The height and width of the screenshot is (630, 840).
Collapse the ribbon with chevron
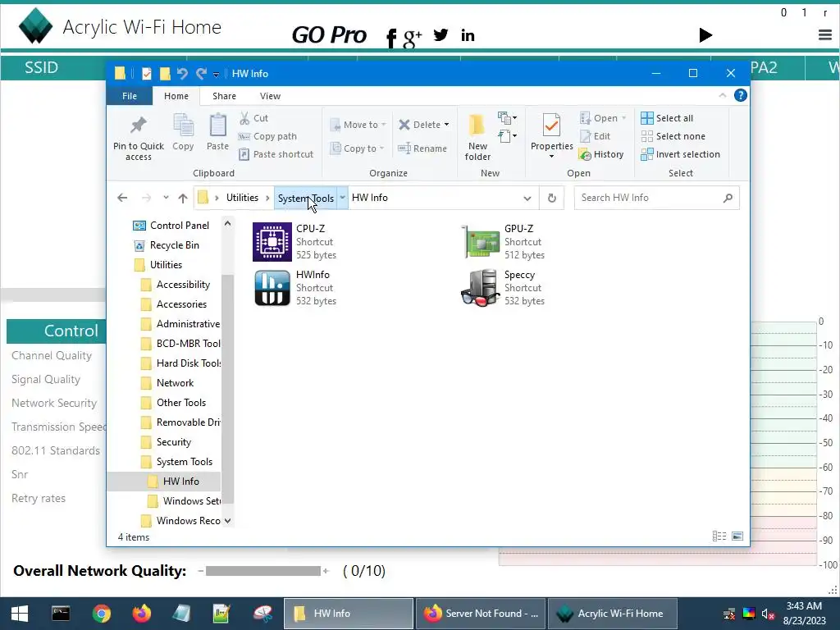[722, 95]
